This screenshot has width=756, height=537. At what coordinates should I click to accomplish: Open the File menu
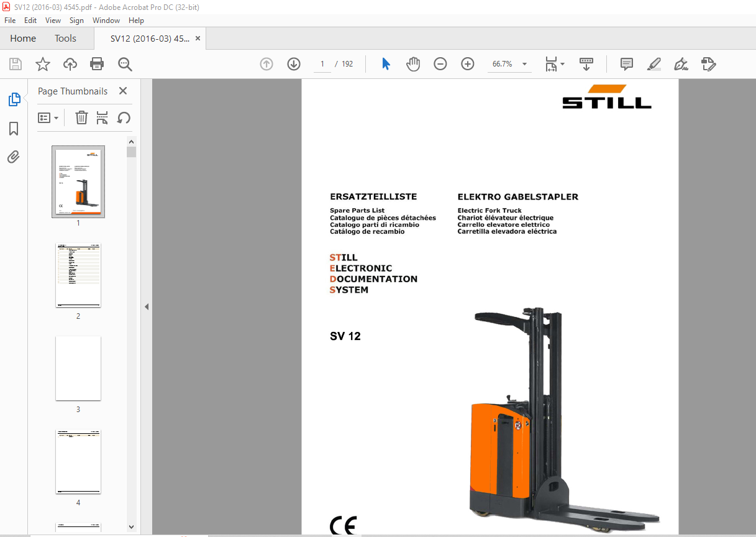pos(10,21)
